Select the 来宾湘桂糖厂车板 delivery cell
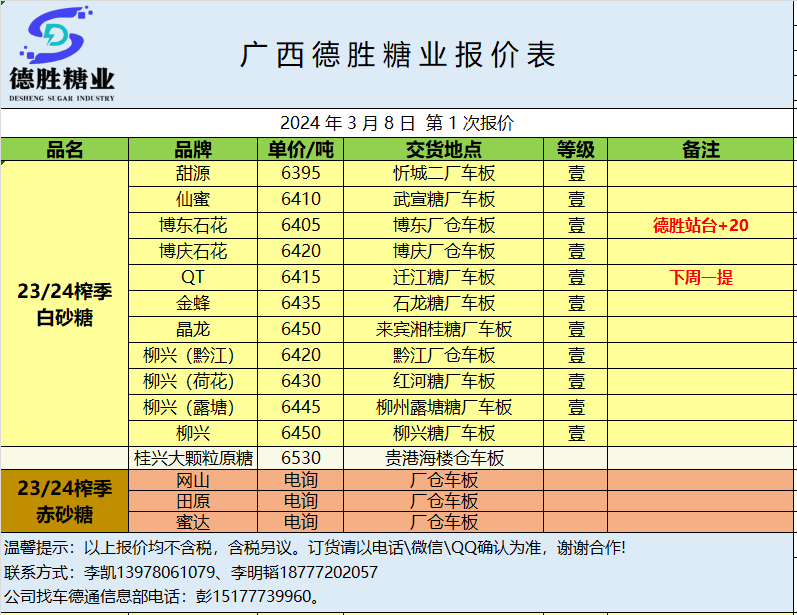This screenshot has width=797, height=615. (x=444, y=329)
